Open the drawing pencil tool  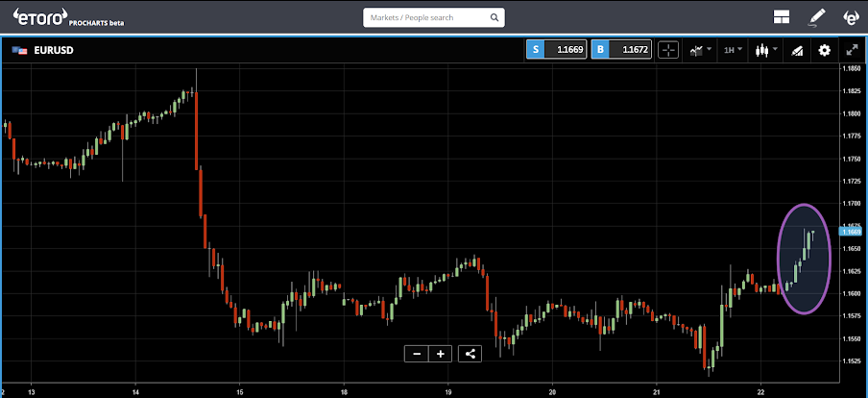coord(816,17)
